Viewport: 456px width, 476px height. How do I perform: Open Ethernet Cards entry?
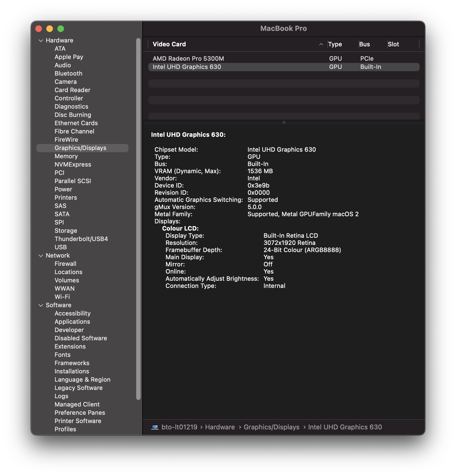click(x=76, y=123)
